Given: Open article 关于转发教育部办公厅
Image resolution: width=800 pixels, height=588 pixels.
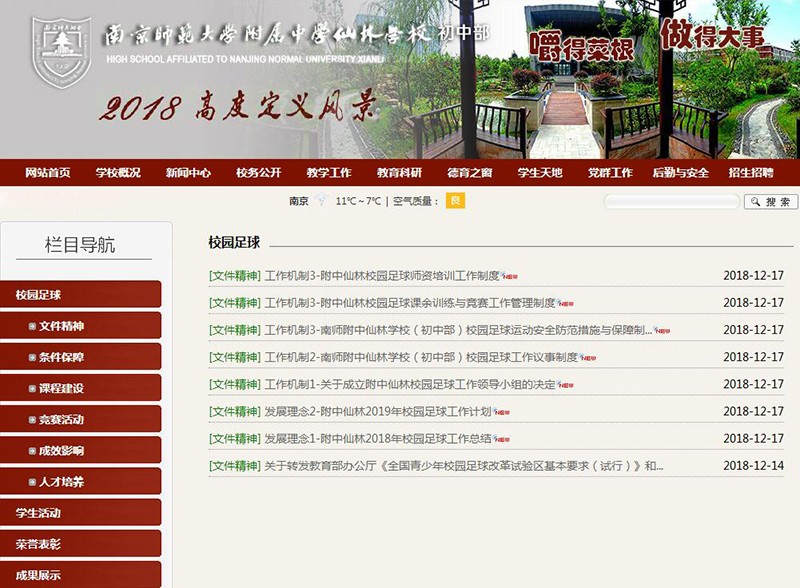Looking at the screenshot, I should point(464,466).
